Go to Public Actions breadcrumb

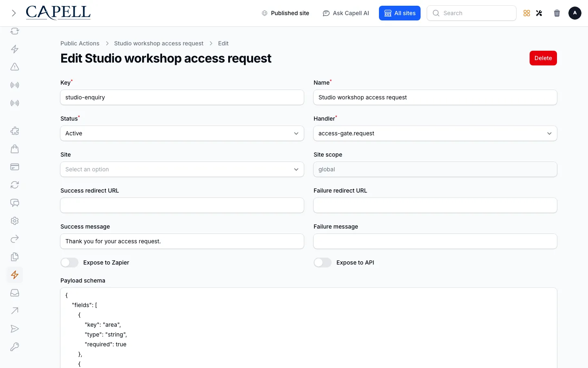pyautogui.click(x=80, y=43)
